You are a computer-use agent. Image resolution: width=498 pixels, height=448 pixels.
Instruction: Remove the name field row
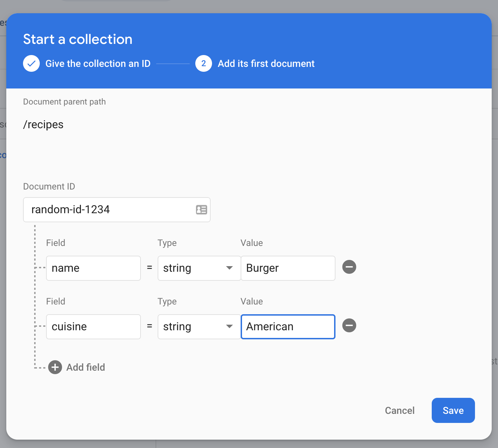click(349, 267)
